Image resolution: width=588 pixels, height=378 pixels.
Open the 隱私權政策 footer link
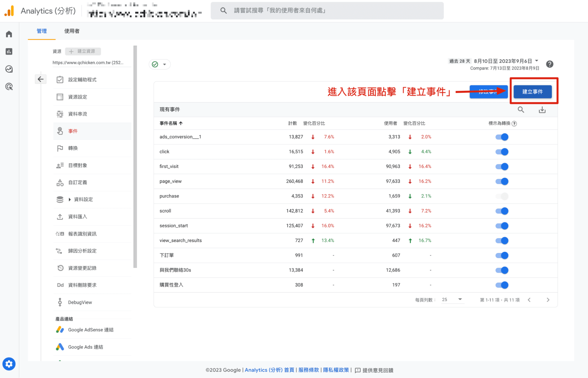336,370
